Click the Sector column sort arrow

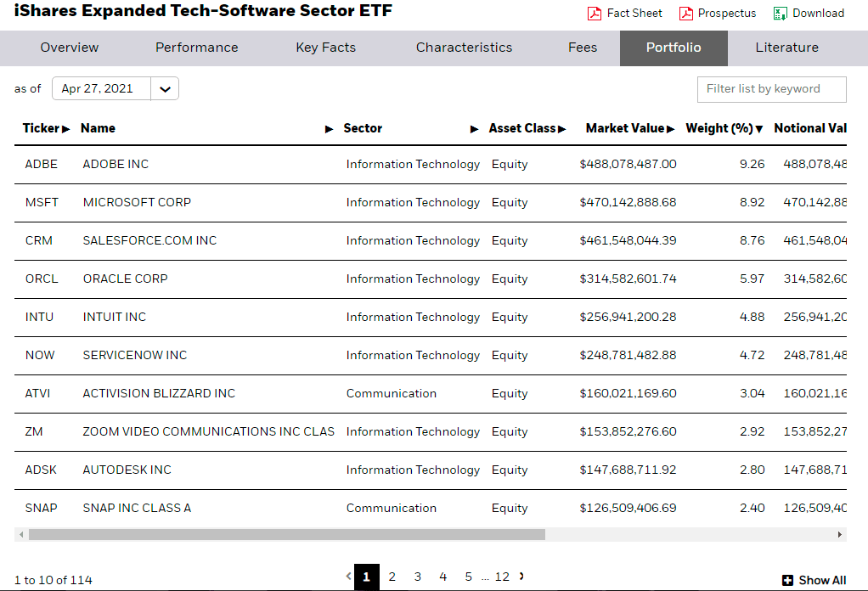pyautogui.click(x=474, y=128)
